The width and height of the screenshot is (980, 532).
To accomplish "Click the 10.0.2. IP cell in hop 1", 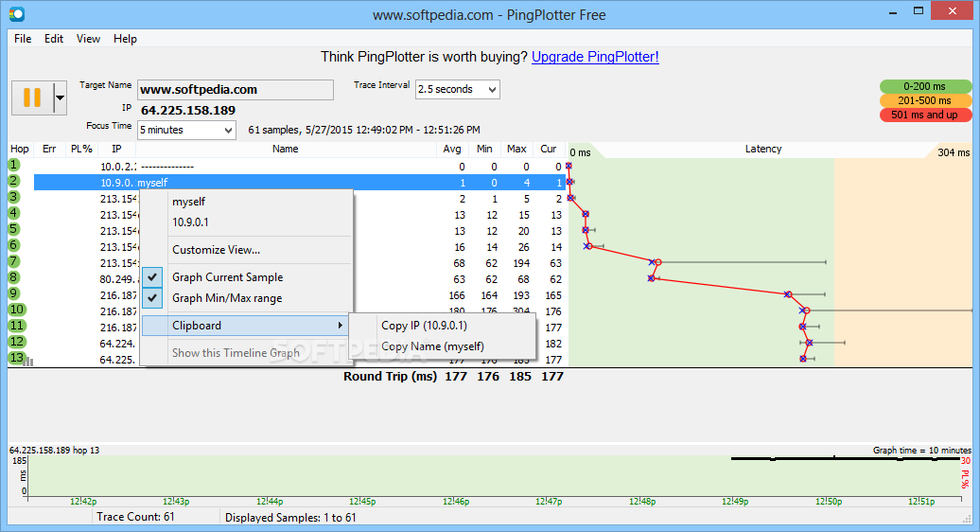I will [119, 167].
